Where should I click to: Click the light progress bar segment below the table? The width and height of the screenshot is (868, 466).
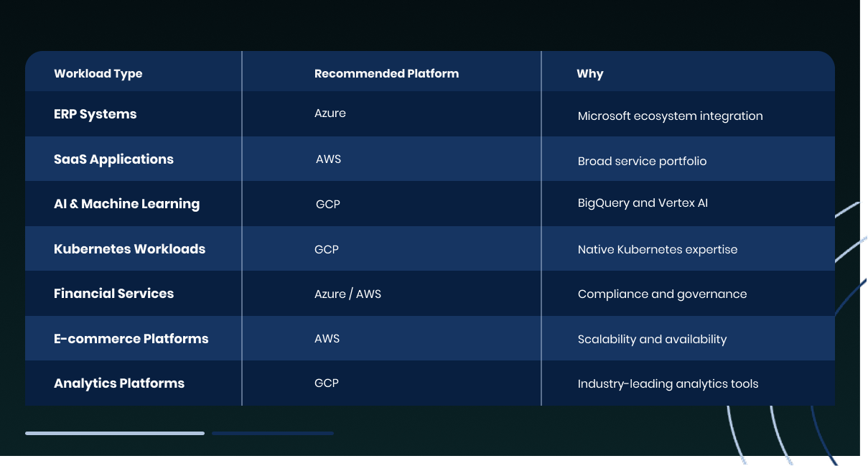[x=115, y=433]
